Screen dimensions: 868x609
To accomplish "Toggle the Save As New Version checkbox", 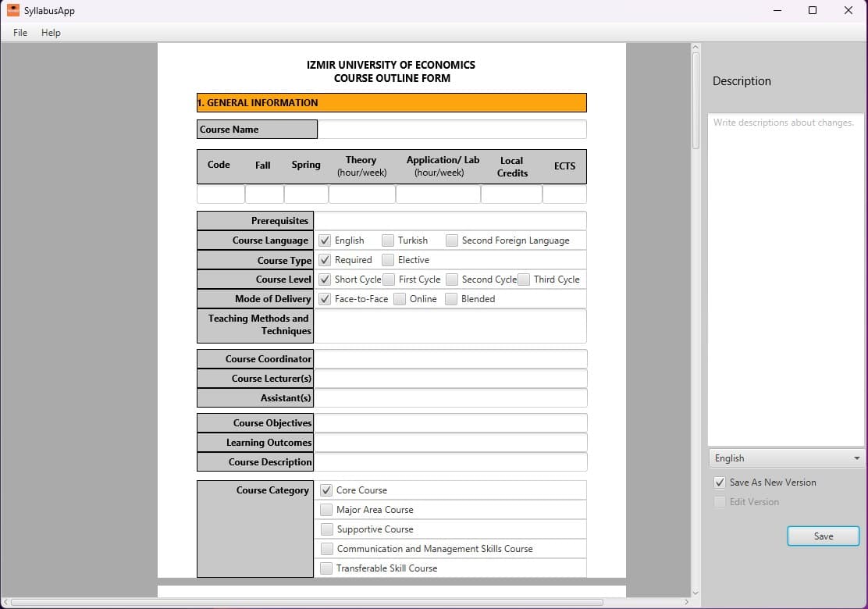I will coord(720,483).
